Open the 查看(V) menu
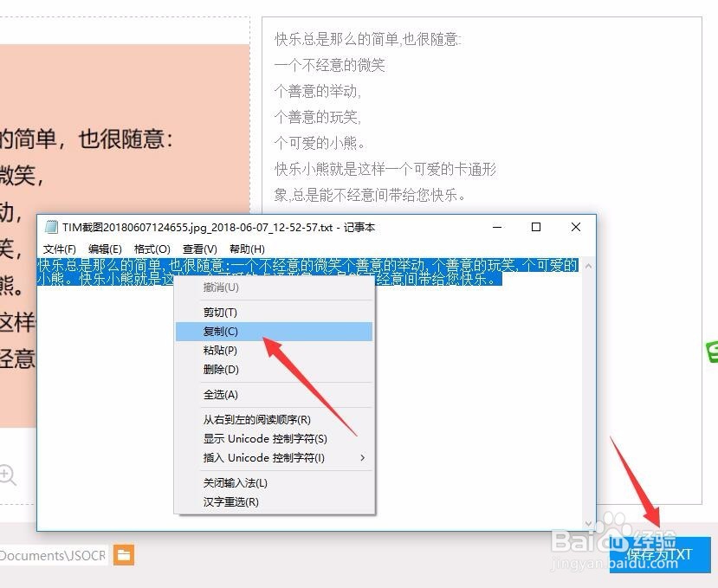Screen dimensions: 718x588 point(197,249)
